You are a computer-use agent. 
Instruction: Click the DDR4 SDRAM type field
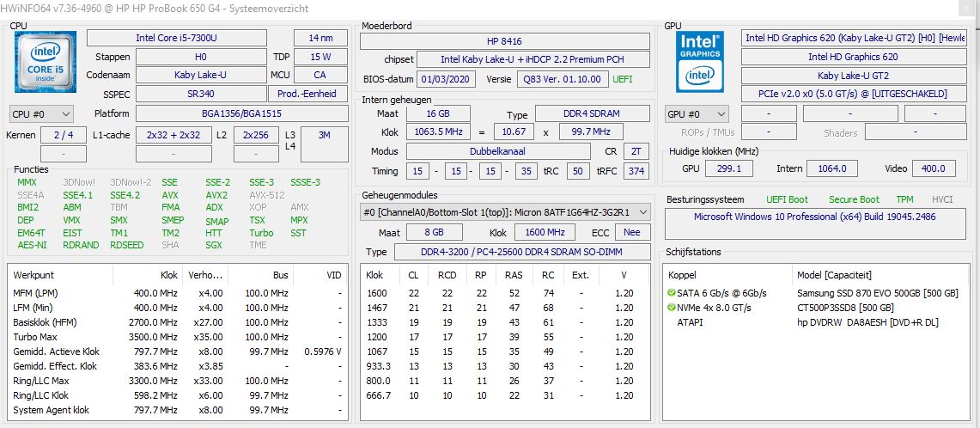(593, 114)
